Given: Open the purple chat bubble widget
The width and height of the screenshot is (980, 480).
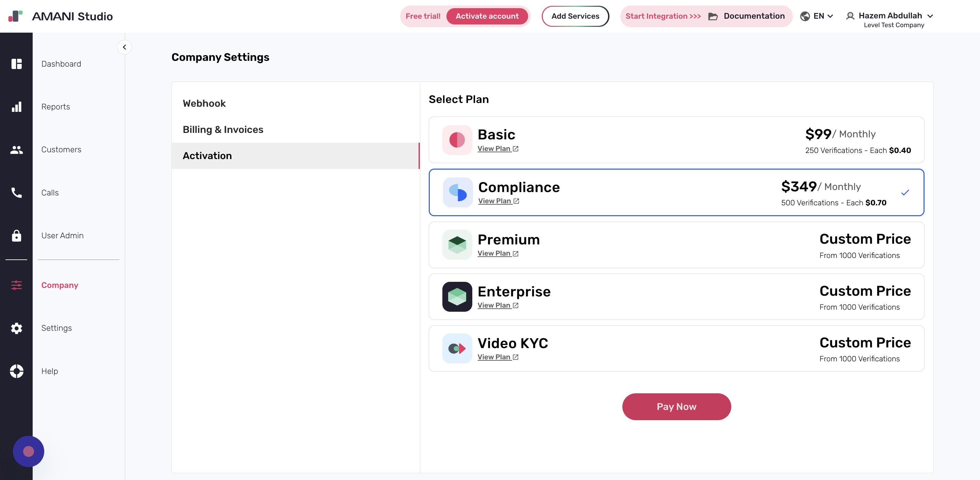Looking at the screenshot, I should coord(29,451).
